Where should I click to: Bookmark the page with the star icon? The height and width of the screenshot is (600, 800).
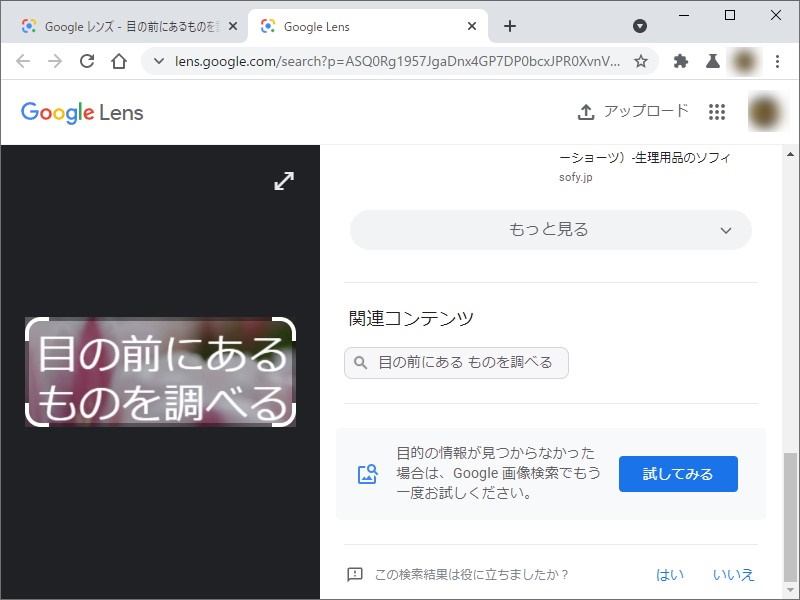pyautogui.click(x=639, y=61)
